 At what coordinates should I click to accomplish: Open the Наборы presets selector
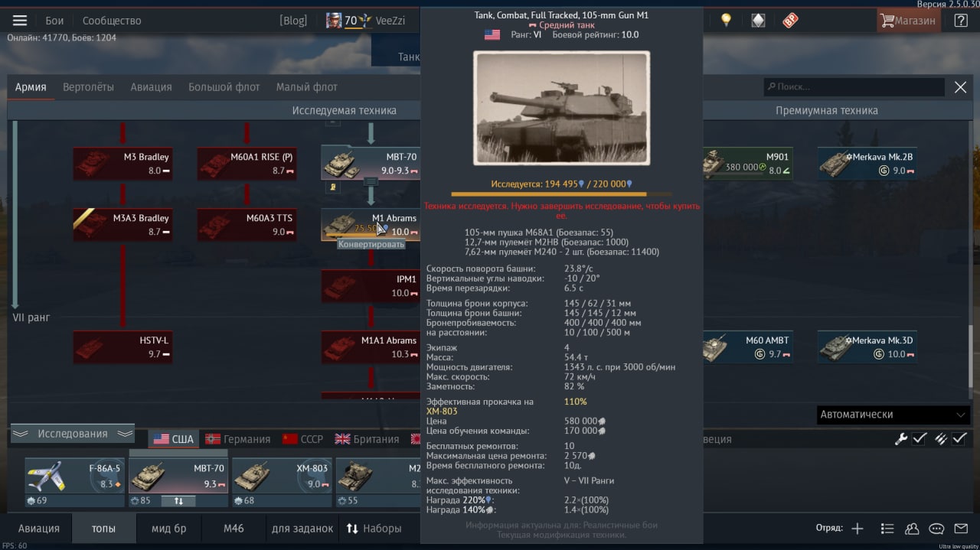pyautogui.click(x=374, y=529)
